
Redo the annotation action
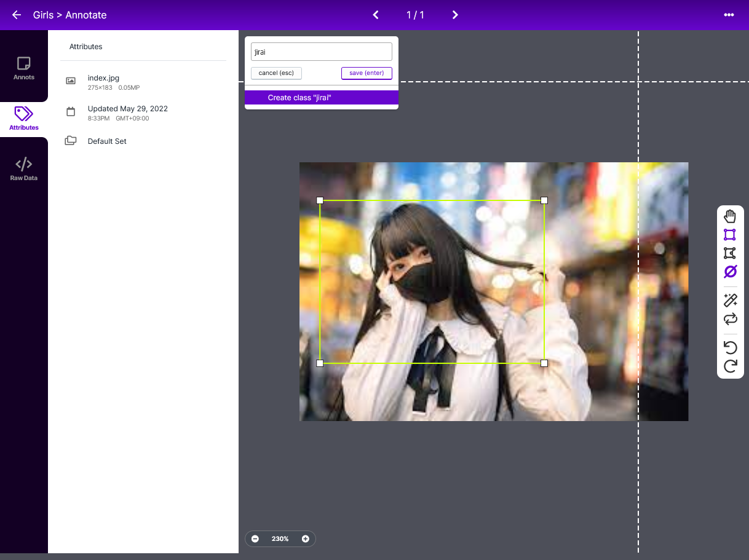point(730,366)
